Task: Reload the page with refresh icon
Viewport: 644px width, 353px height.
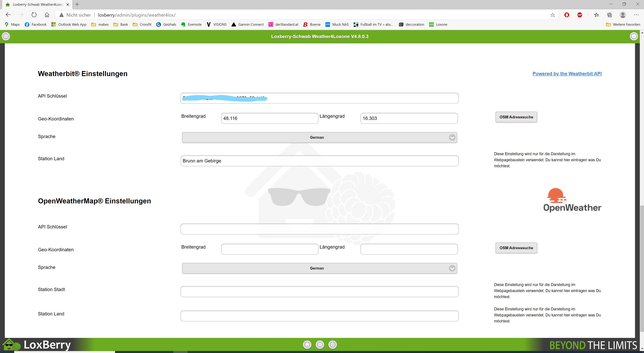Action: 34,15
